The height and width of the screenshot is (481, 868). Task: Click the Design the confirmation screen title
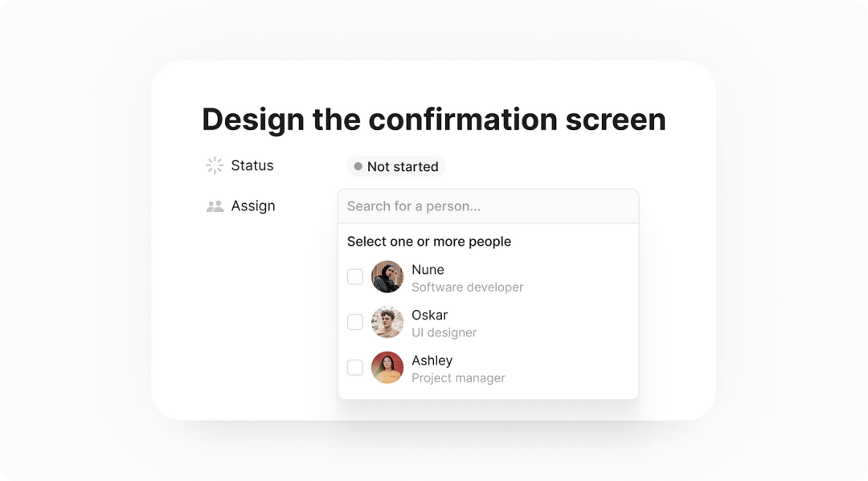coord(434,120)
